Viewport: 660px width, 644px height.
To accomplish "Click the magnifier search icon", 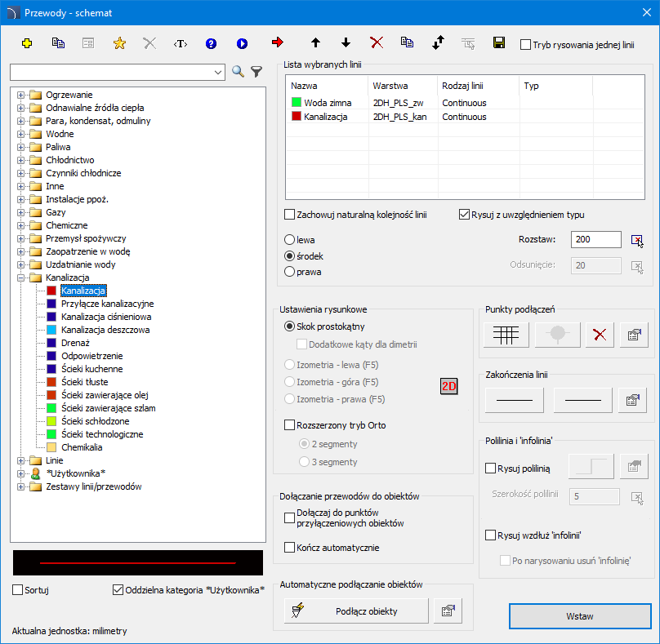I will coord(239,72).
